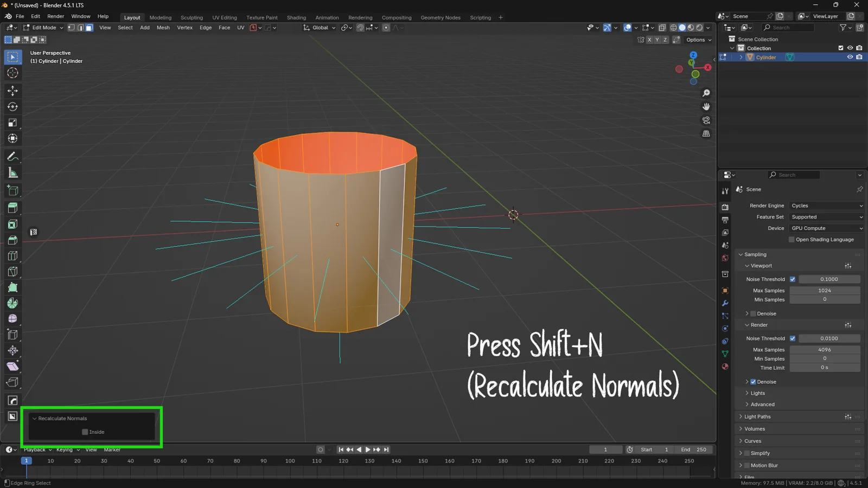Adjust Viewport Noise Threshold 0.1000 field
Viewport: 868px width, 488px height.
[829, 279]
